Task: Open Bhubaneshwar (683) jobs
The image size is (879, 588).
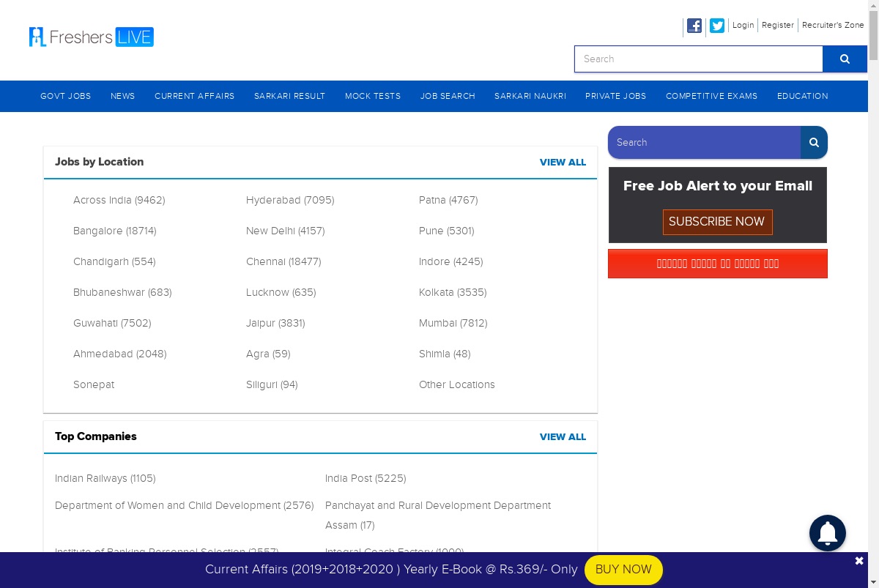Action: click(122, 292)
